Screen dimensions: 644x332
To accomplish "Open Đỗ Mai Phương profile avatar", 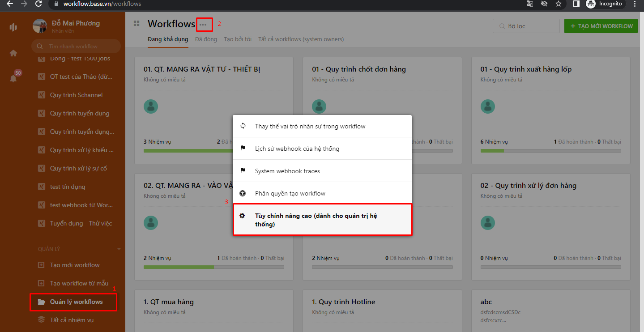I will coord(40,26).
